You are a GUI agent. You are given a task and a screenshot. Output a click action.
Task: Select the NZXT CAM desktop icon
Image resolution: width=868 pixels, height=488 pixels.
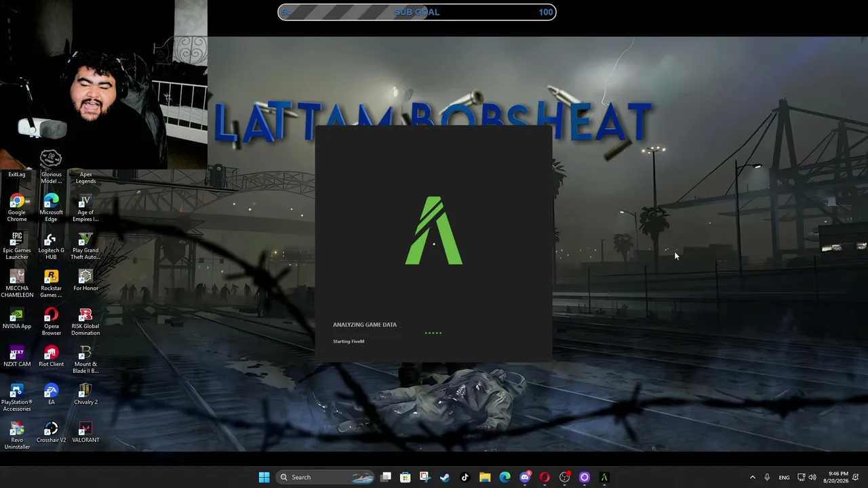point(17,357)
